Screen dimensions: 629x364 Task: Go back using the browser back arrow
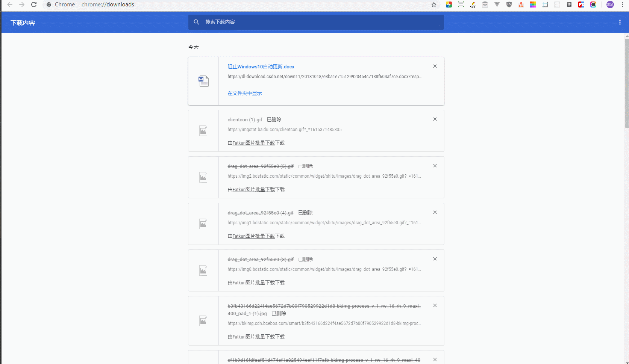coord(10,5)
